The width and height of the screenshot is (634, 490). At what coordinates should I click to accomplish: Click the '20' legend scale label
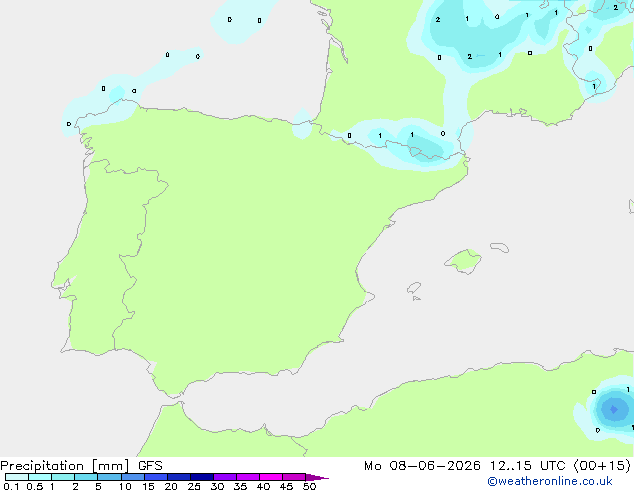(171, 486)
